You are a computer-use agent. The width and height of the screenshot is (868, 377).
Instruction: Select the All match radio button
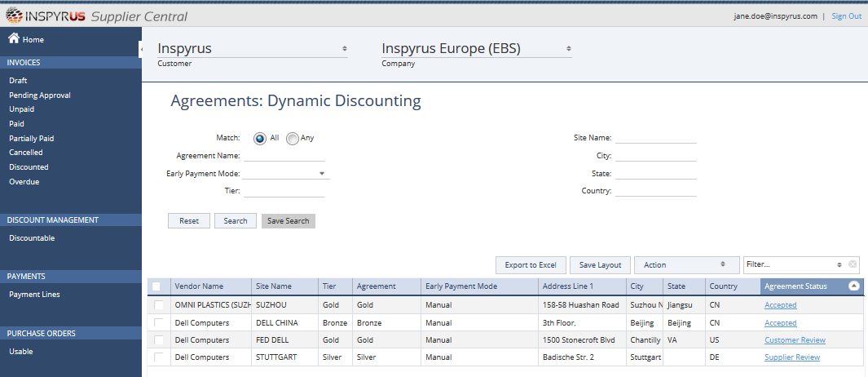tap(260, 139)
